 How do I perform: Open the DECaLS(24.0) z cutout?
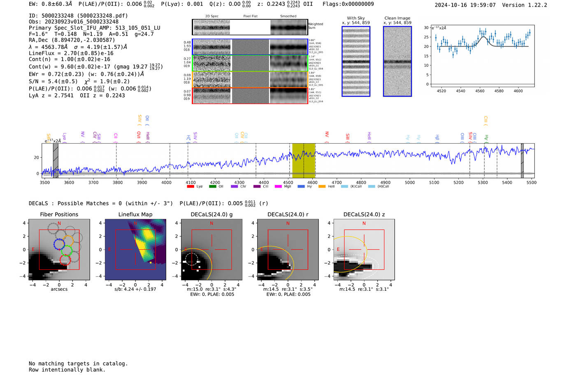tap(364, 250)
